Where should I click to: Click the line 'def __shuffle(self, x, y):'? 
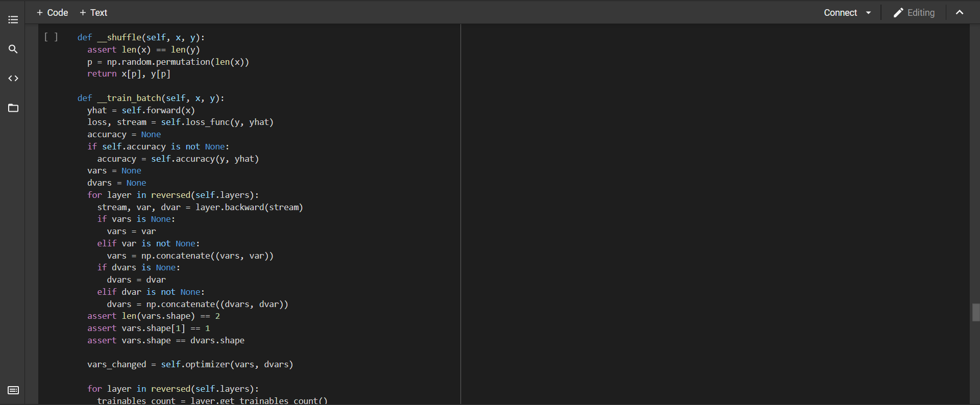141,37
